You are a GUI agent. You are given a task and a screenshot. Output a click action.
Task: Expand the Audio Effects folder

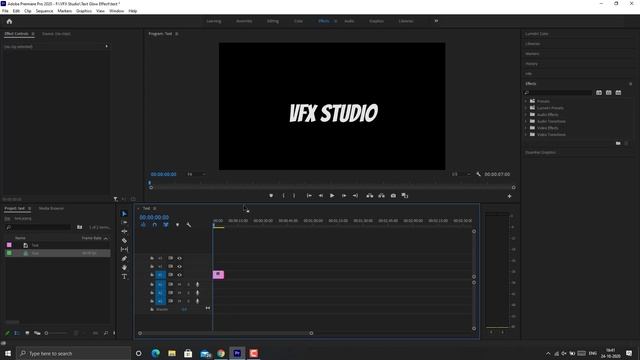coord(526,115)
